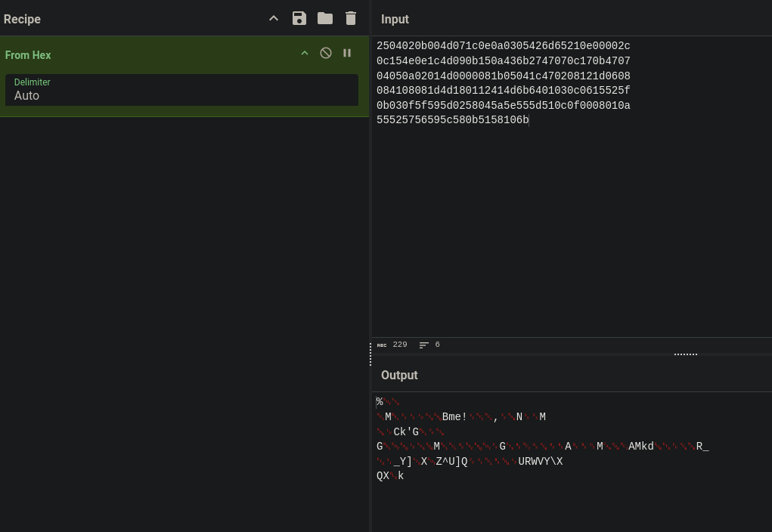
Task: Disable the From Hex operation
Action: coord(325,53)
